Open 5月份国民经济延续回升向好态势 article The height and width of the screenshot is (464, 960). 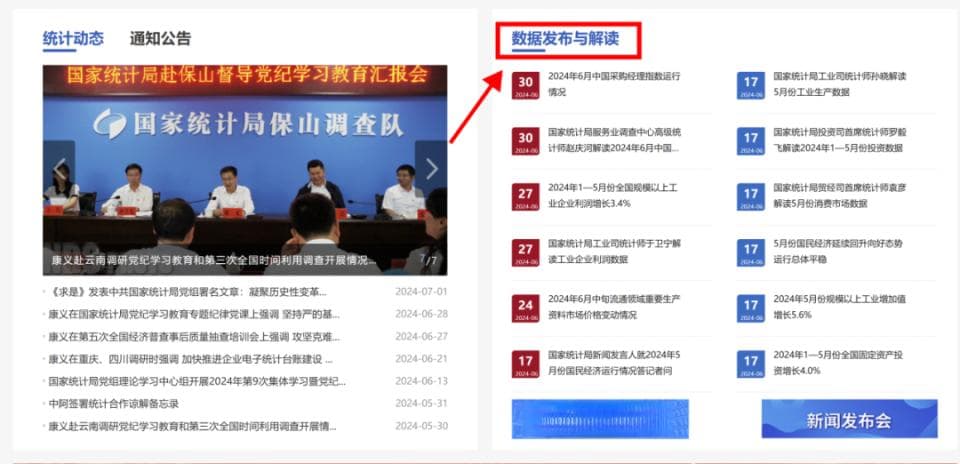pos(838,251)
